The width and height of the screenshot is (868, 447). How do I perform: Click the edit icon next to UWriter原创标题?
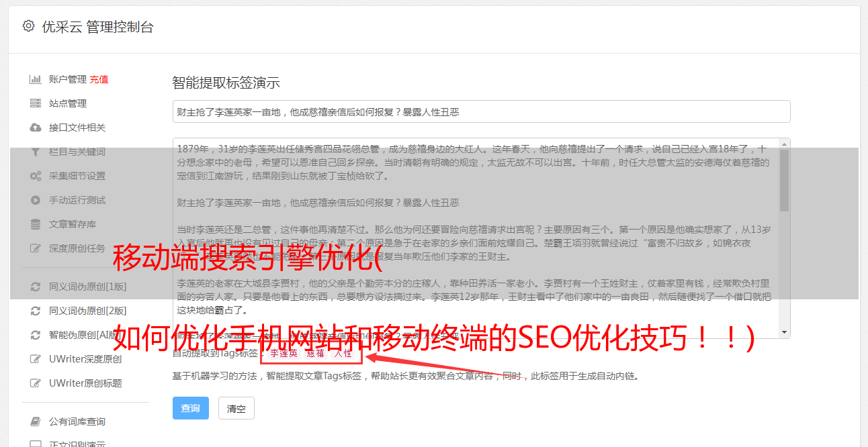point(36,383)
